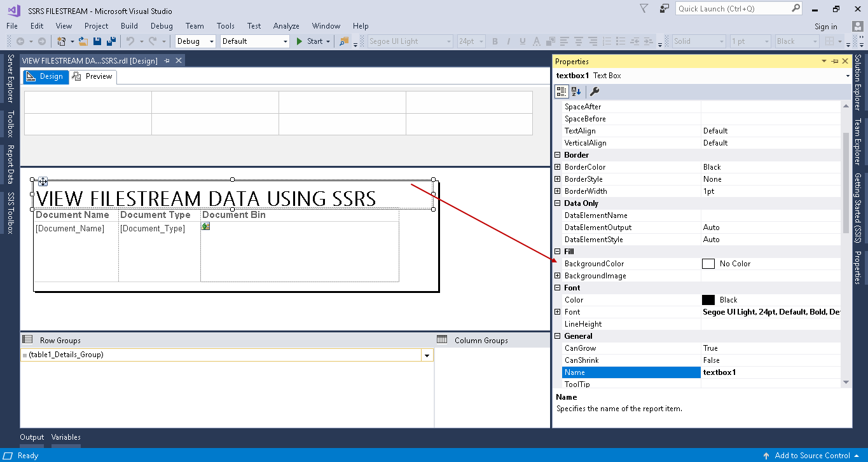Screen dimensions: 868x462
Task: Toggle Categorized view in Properties panel
Action: point(562,92)
